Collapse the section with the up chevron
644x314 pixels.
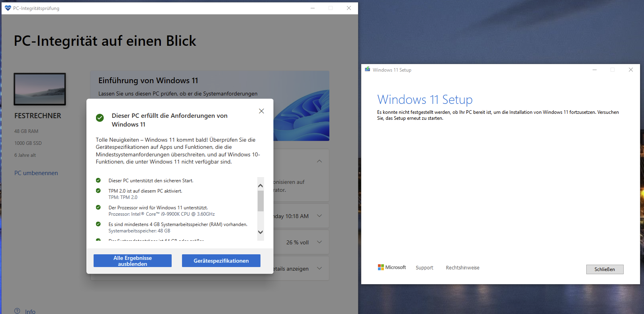(x=319, y=161)
